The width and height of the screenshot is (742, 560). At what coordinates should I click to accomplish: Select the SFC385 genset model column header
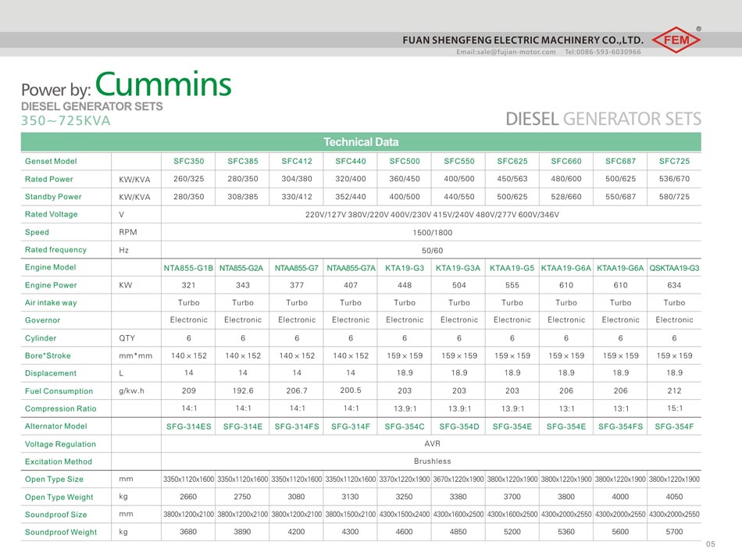pos(243,161)
